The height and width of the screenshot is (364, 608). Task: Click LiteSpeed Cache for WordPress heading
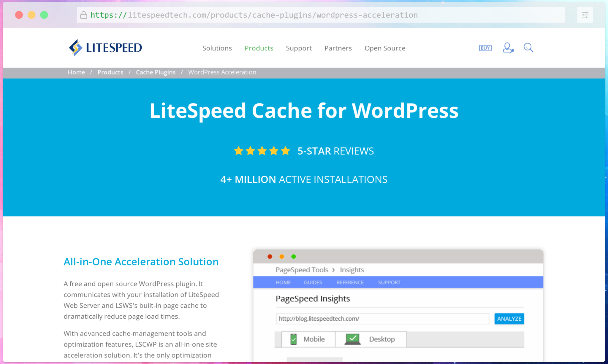click(x=304, y=111)
